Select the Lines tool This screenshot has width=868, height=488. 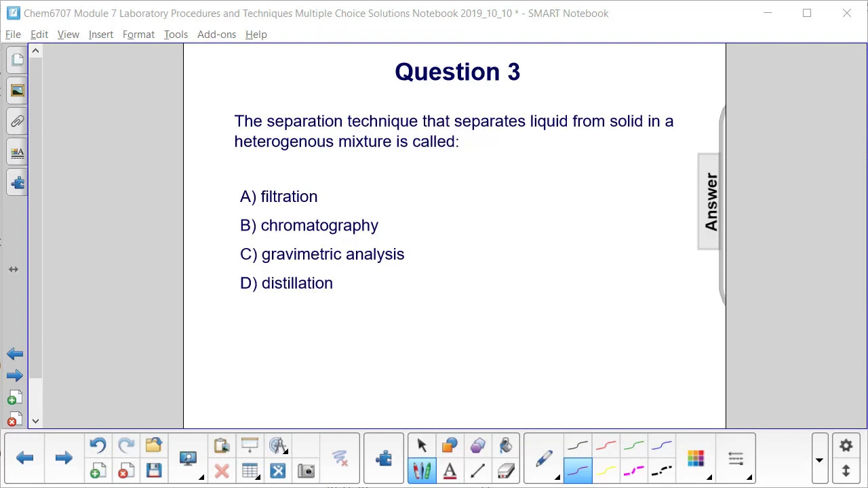pos(477,471)
